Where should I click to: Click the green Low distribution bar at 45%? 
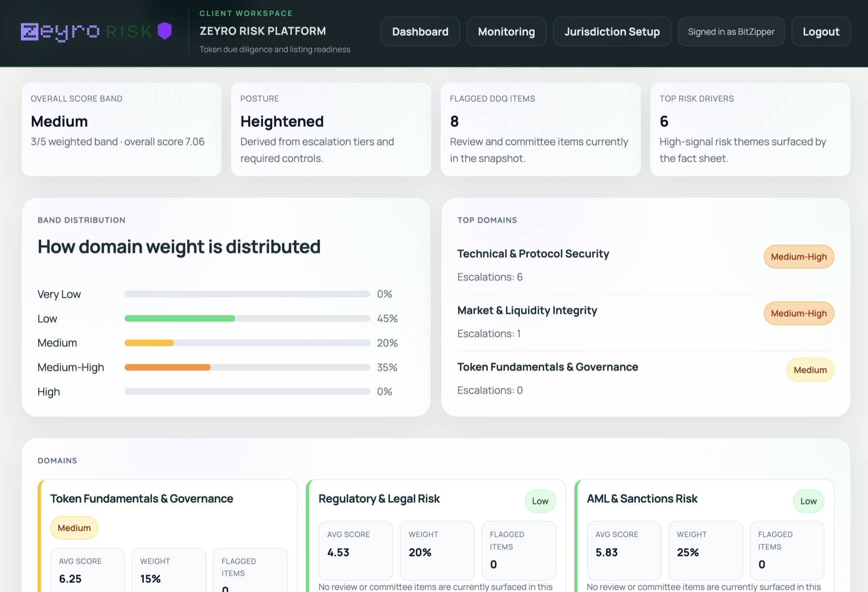tap(179, 318)
